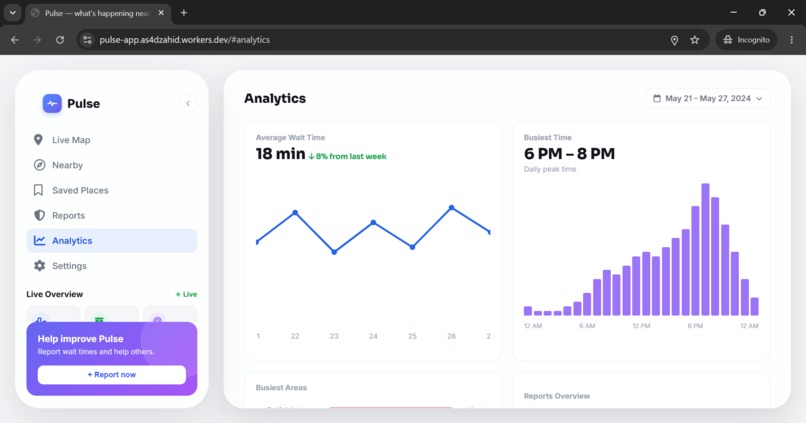
Task: Open Saved Places in the sidebar
Action: (112, 190)
